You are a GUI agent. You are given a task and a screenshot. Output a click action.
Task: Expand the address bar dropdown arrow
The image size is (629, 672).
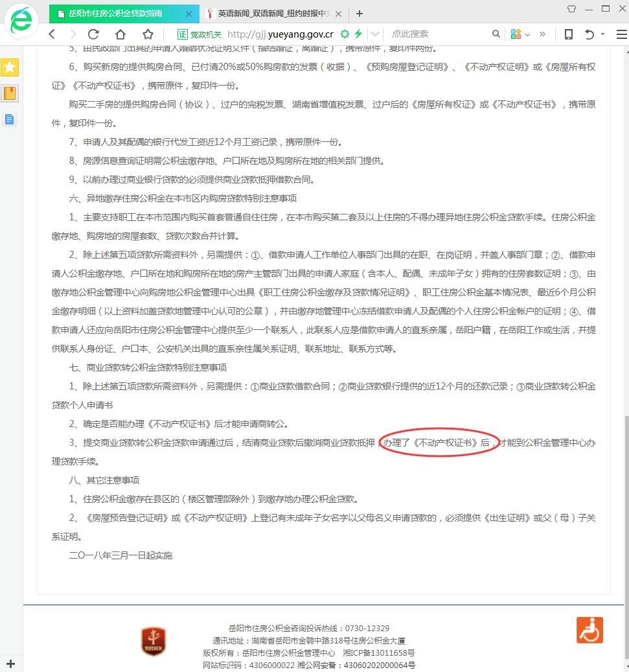(x=375, y=34)
